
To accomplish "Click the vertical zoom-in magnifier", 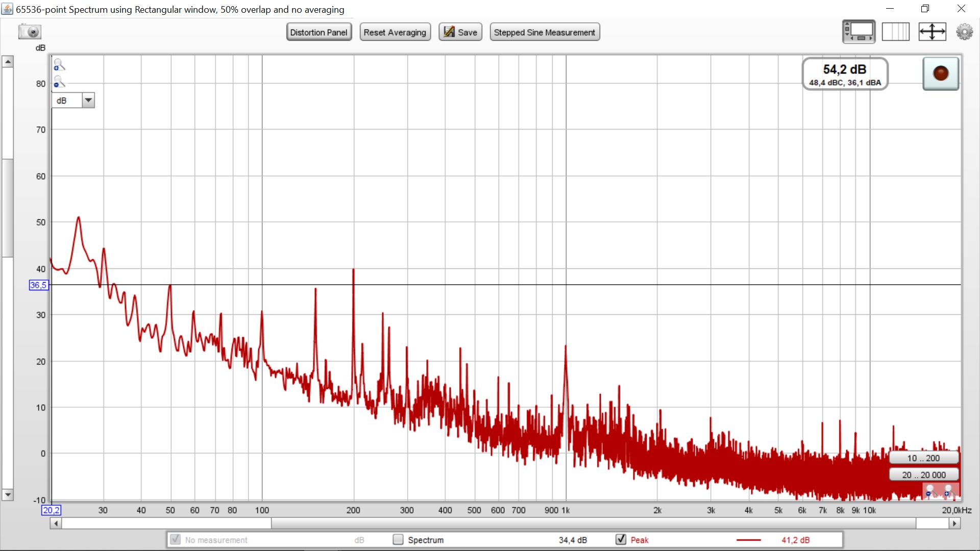I will 59,65.
